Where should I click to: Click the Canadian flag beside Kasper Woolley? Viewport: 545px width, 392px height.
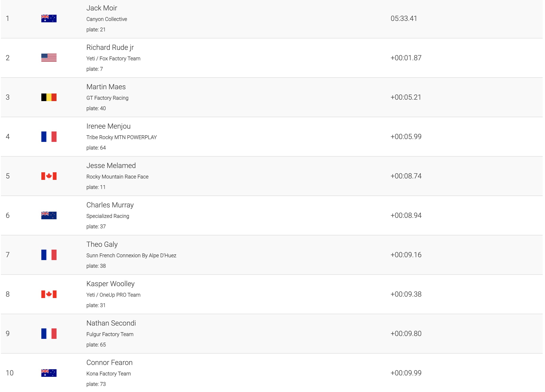(49, 294)
